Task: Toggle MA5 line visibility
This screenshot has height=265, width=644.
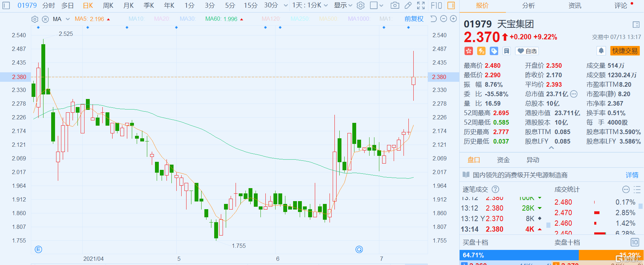Action: pos(92,19)
